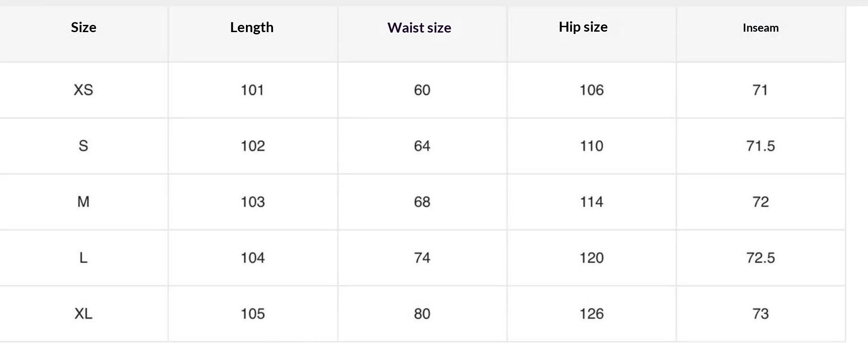Screen dimensions: 868x350
Task: Select the XS size row label
Action: (x=84, y=90)
